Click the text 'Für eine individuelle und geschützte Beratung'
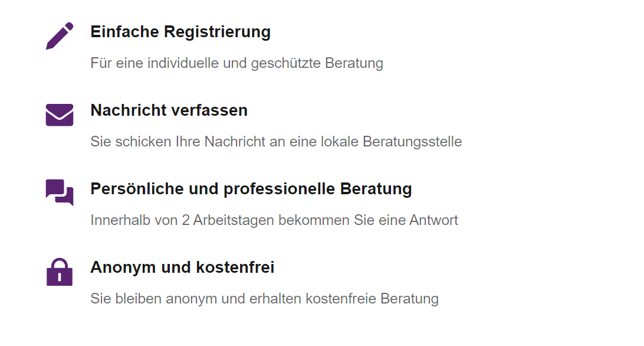Image resolution: width=644 pixels, height=346 pixels. point(236,63)
